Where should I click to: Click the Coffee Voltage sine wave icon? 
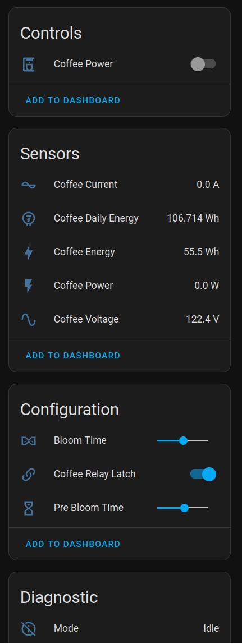click(x=28, y=320)
